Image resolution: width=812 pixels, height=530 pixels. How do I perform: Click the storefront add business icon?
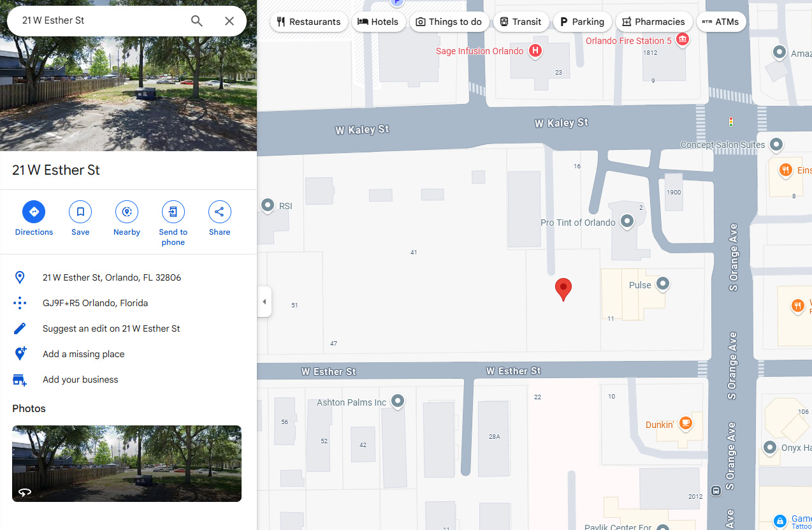click(20, 379)
